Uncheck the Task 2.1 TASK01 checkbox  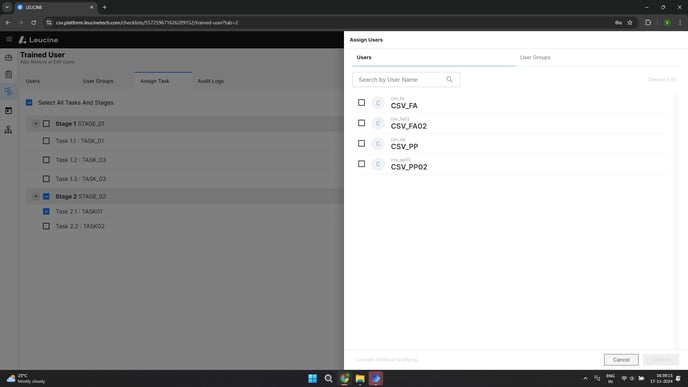[46, 211]
